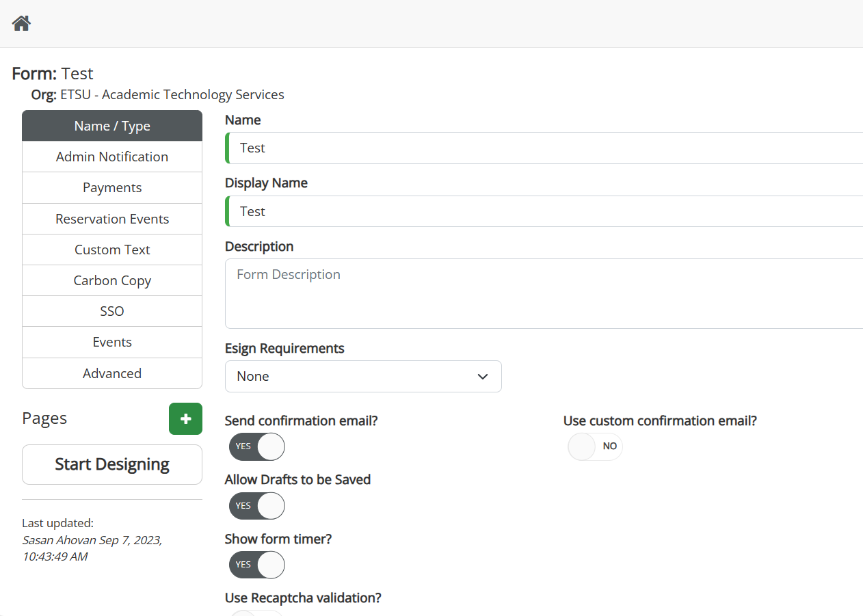The height and width of the screenshot is (616, 863).
Task: Click into the Name text field
Action: [544, 148]
